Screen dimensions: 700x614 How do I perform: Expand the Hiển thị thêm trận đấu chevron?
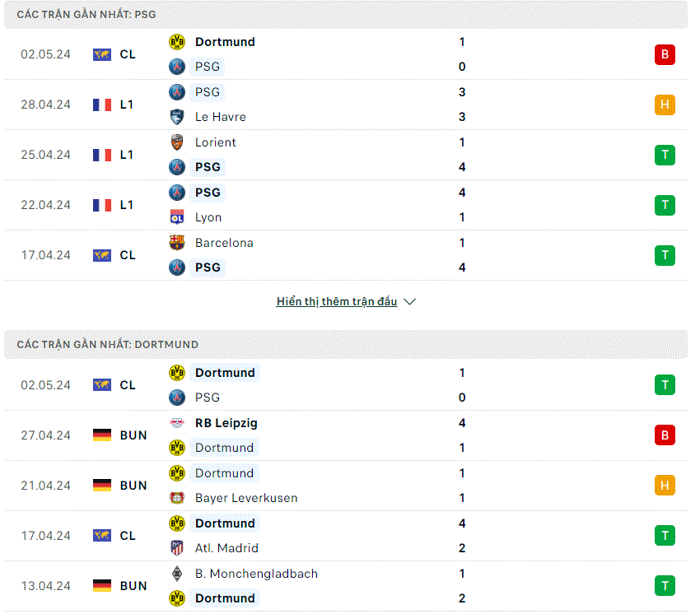click(410, 302)
